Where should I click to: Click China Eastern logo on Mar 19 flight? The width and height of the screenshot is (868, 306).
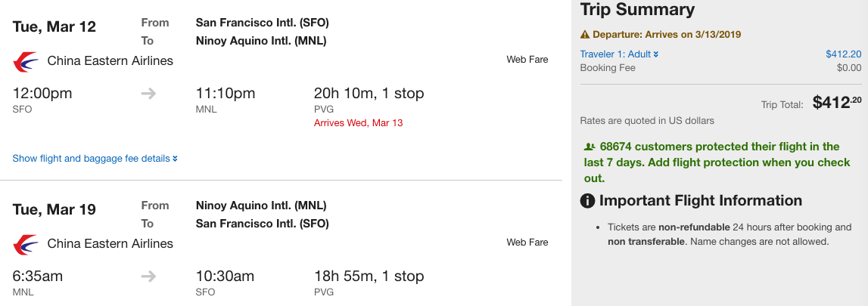pyautogui.click(x=25, y=244)
